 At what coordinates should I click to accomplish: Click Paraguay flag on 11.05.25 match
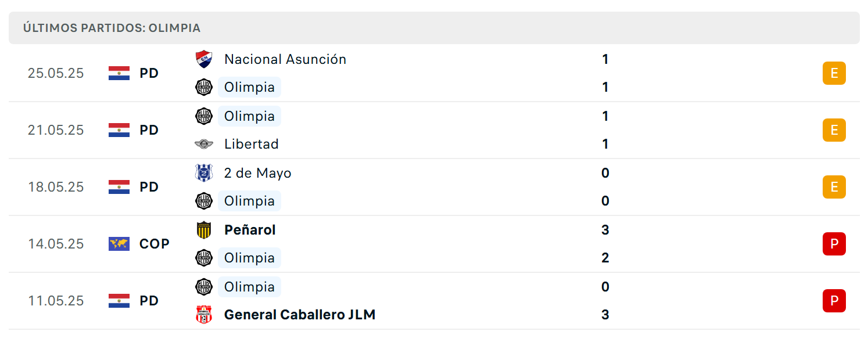click(x=119, y=301)
